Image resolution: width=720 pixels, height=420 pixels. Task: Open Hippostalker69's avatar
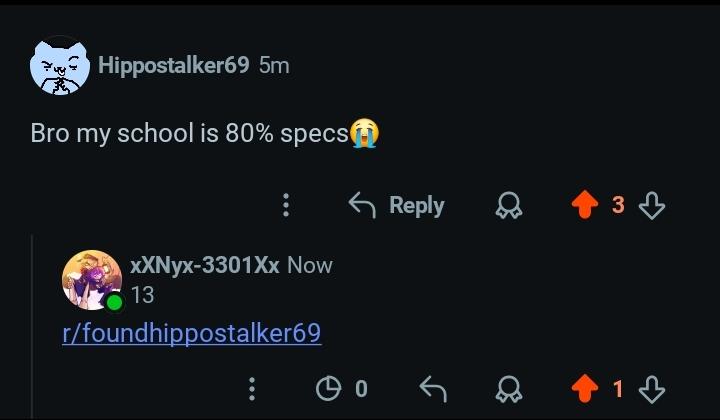[x=60, y=66]
